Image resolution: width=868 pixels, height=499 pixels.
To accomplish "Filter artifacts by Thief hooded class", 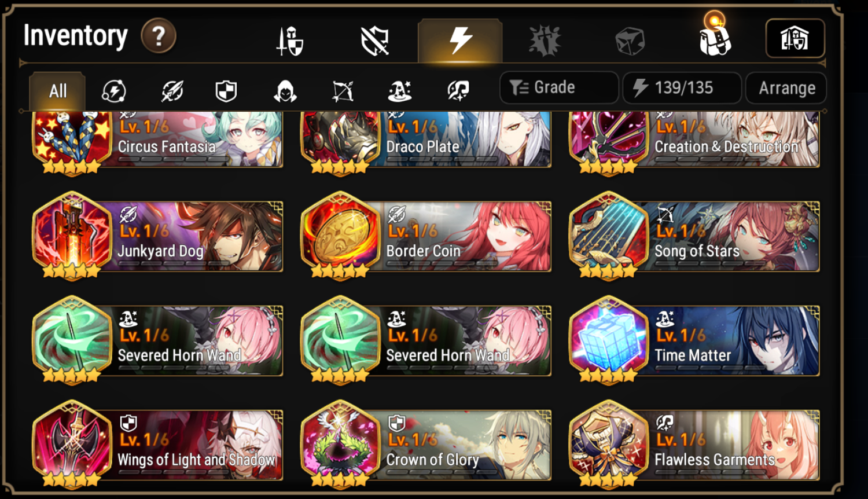I will [285, 91].
